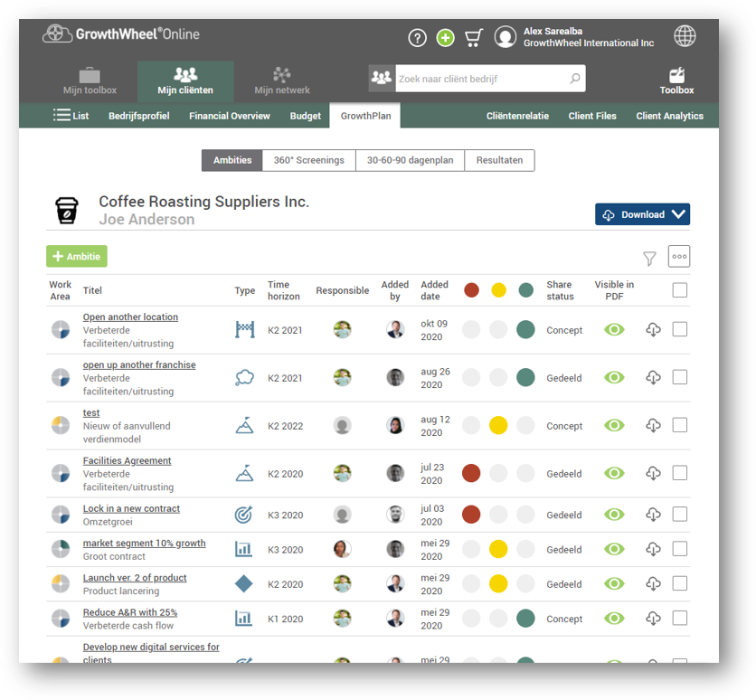Click the red status header dot
Viewport: 756px width, 700px height.
pyautogui.click(x=471, y=289)
